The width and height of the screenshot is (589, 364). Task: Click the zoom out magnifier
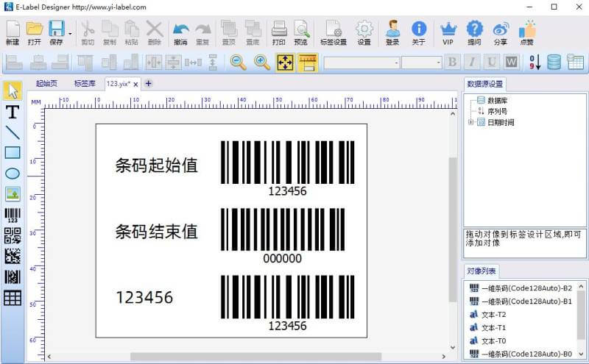(238, 63)
